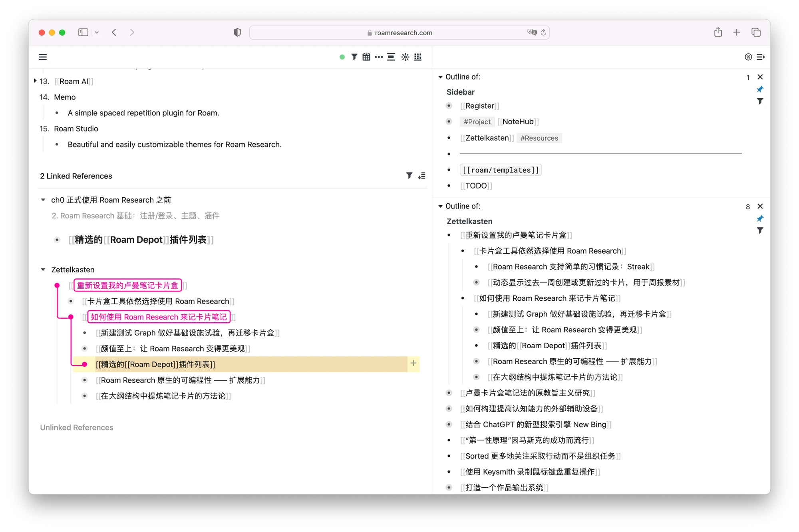Go back in Safari history
The width and height of the screenshot is (799, 532).
pyautogui.click(x=114, y=32)
